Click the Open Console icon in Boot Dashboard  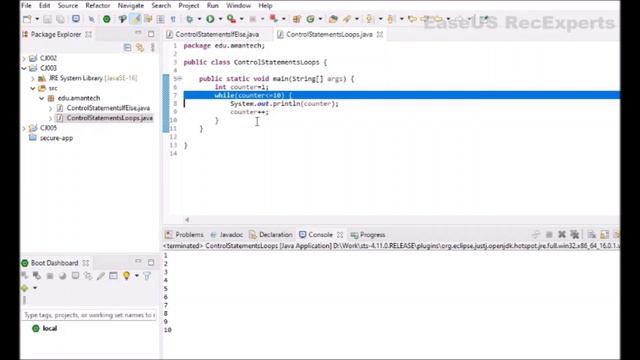76,276
